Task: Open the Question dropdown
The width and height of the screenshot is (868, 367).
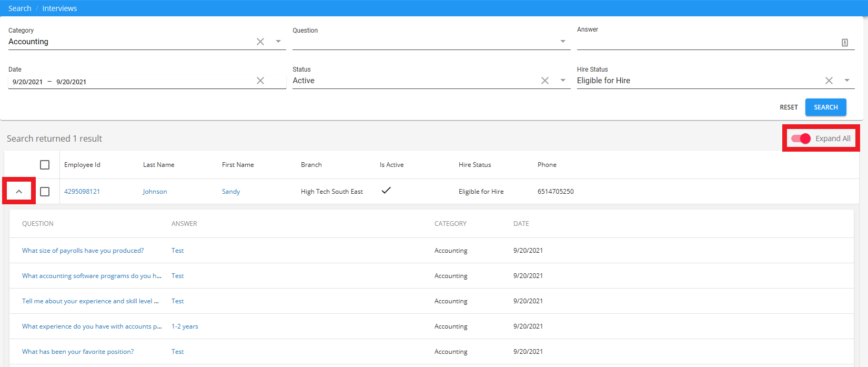Action: 562,42
